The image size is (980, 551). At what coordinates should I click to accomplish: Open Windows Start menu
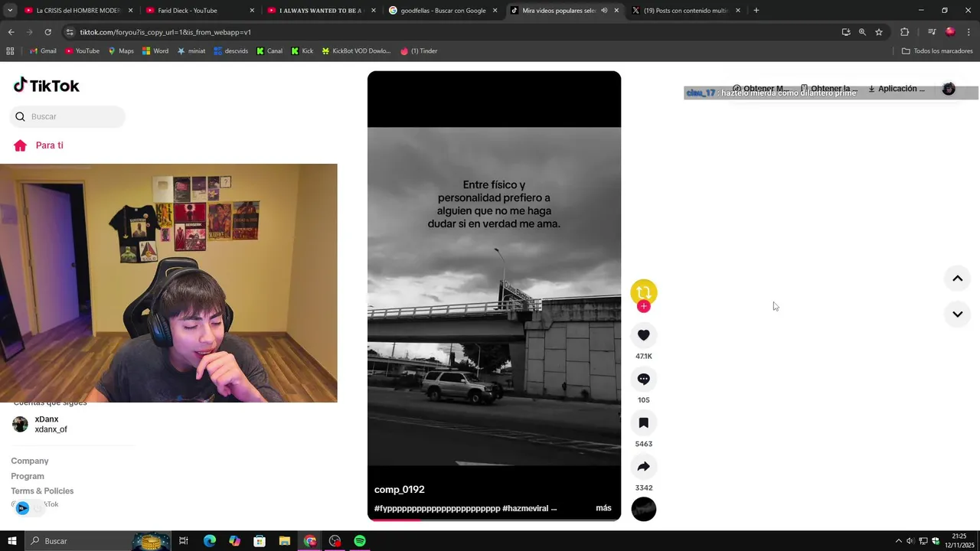click(12, 541)
